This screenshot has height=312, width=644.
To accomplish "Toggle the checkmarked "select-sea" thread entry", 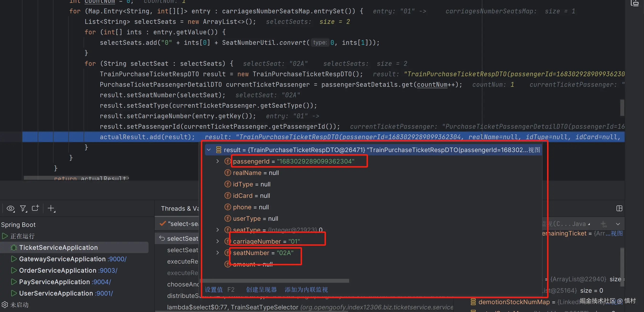I will [x=180, y=224].
